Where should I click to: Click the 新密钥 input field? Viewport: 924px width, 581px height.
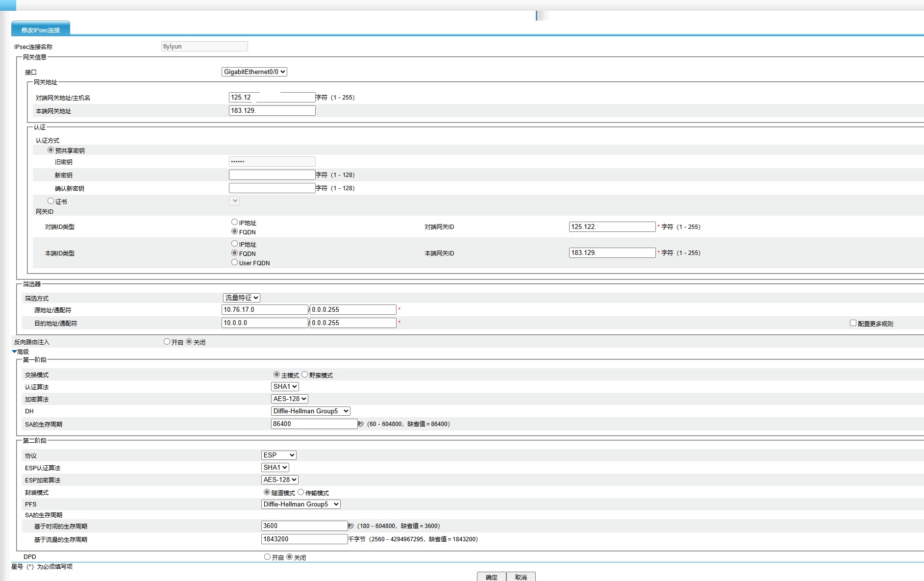[x=272, y=175]
